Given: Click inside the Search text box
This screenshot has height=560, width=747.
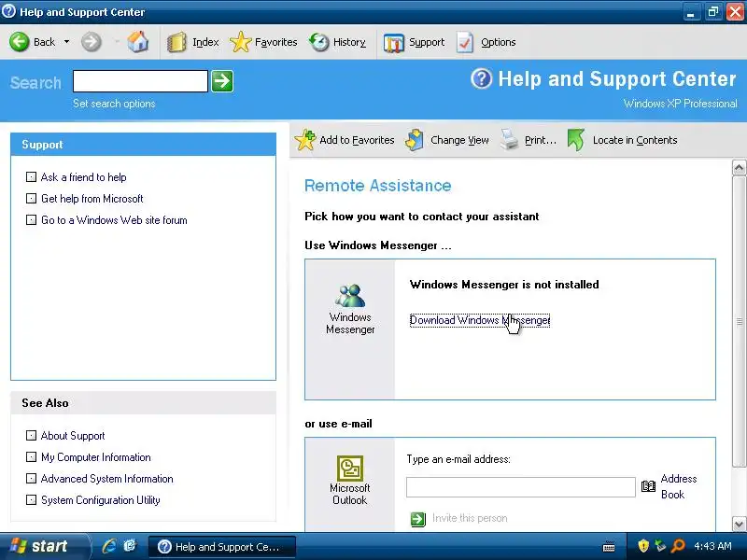Looking at the screenshot, I should (140, 81).
